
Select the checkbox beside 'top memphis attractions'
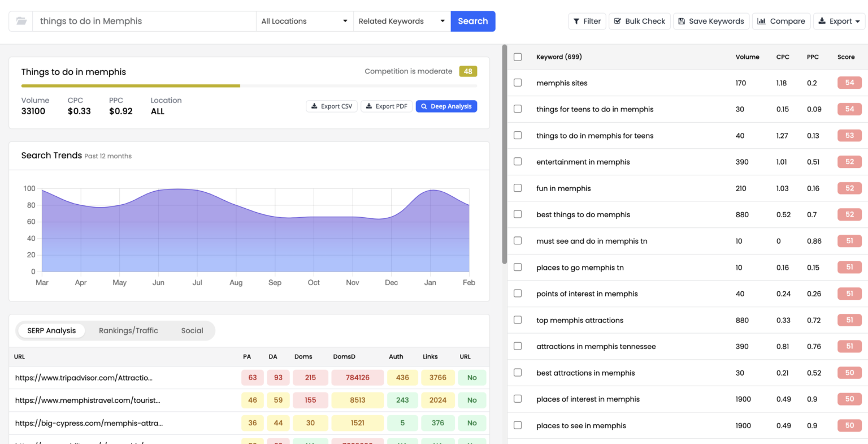[518, 320]
